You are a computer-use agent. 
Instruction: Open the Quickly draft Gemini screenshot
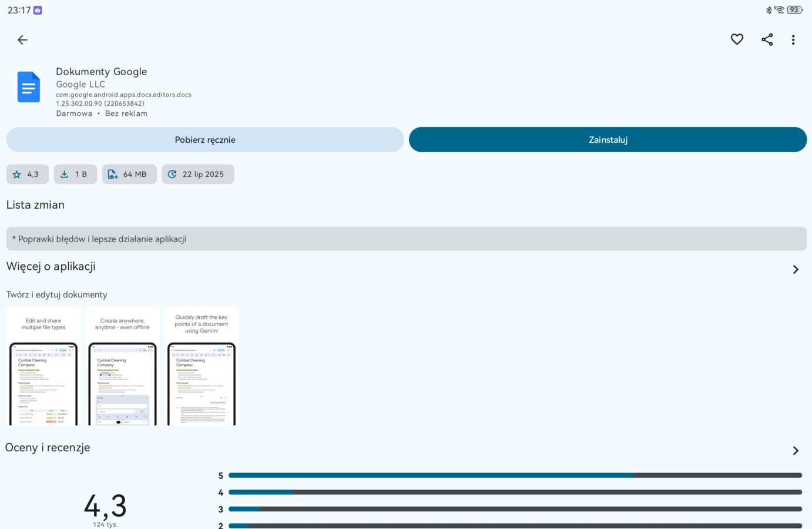coord(202,366)
